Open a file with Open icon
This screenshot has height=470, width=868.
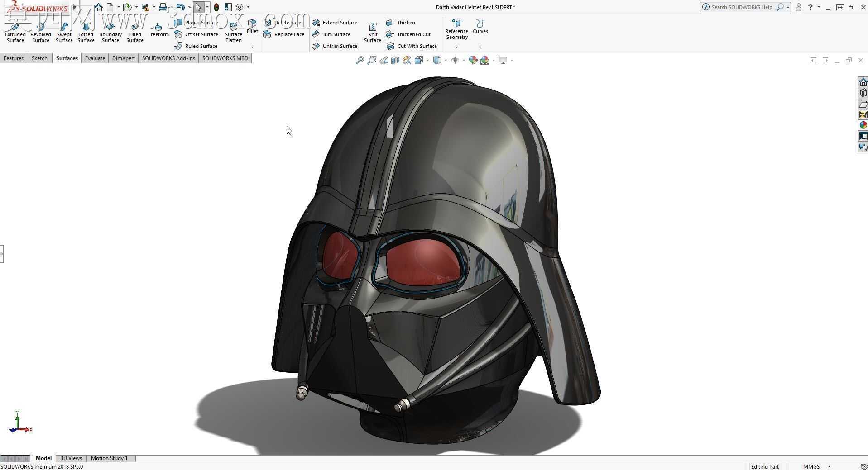click(x=127, y=7)
